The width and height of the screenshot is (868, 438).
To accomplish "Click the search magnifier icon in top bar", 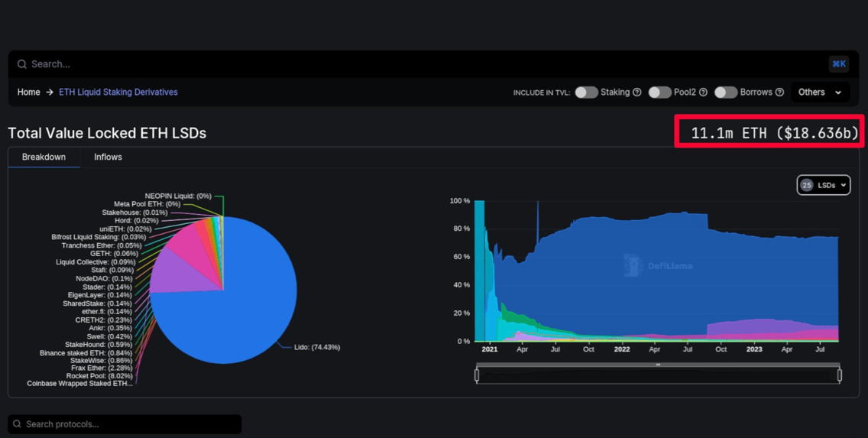I will pyautogui.click(x=22, y=64).
